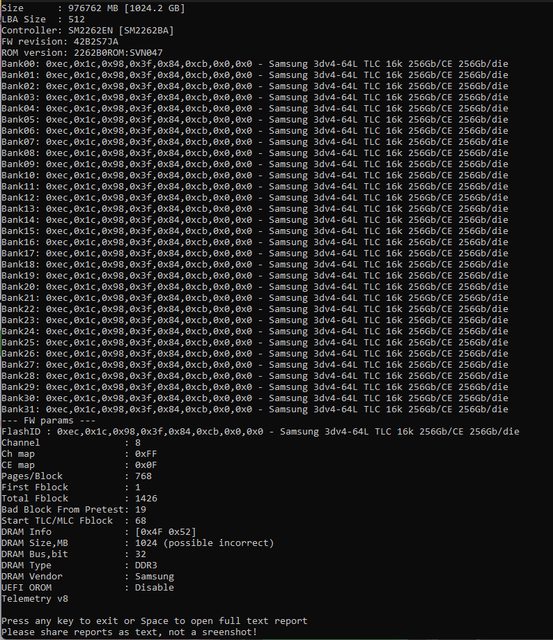The width and height of the screenshot is (553, 640).
Task: Click the CE map 0x0F value
Action: click(146, 465)
